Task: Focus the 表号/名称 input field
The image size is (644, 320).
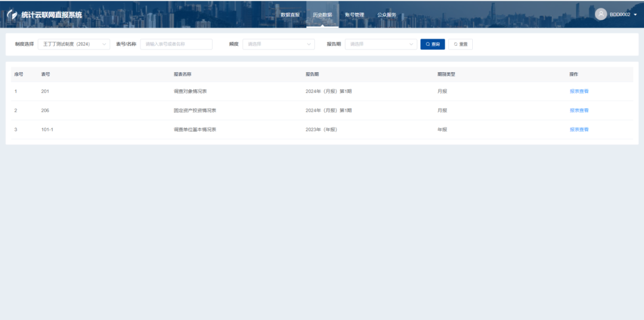Action: click(x=176, y=44)
